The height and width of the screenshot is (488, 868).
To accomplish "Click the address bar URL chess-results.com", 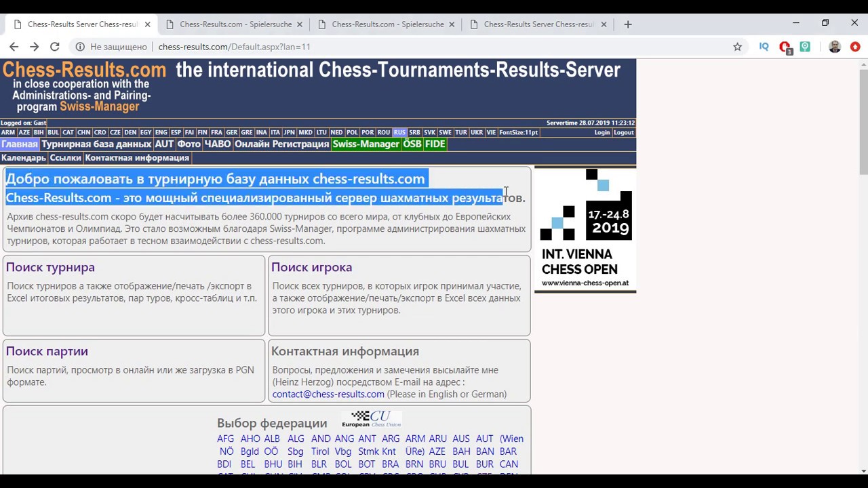I will [x=234, y=47].
